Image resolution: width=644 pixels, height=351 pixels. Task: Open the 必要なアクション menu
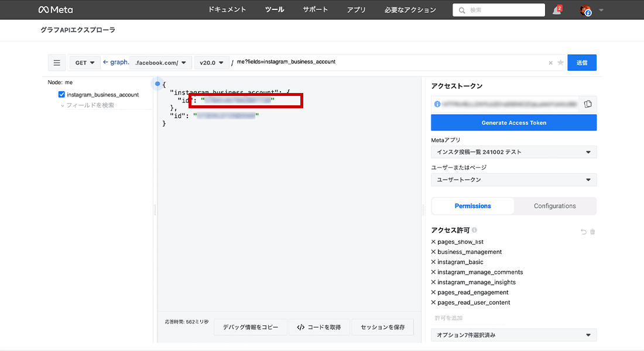410,9
